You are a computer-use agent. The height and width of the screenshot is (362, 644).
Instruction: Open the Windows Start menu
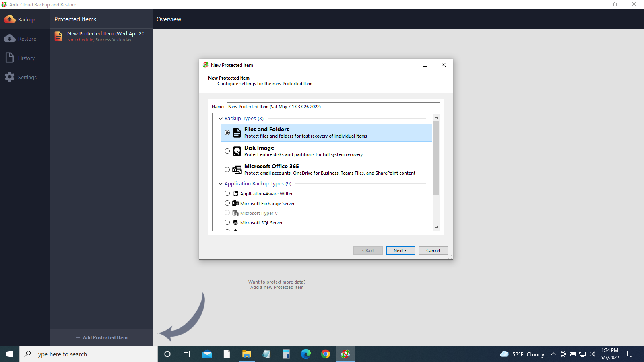[x=10, y=354]
